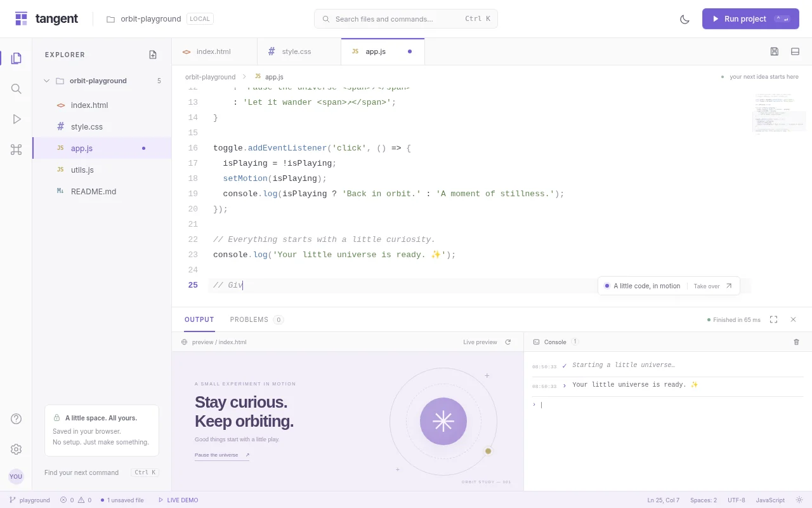Change indentation from Spaces: 2
Image resolution: width=812 pixels, height=508 pixels.
click(x=704, y=500)
